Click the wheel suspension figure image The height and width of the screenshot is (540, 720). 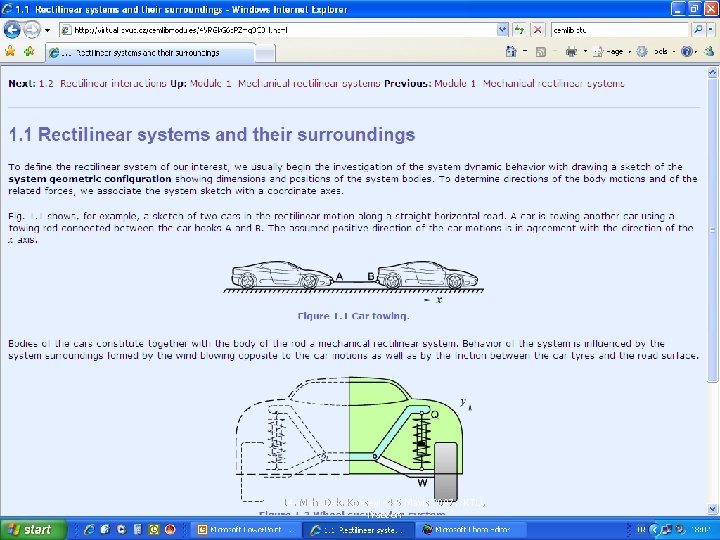pyautogui.click(x=354, y=441)
